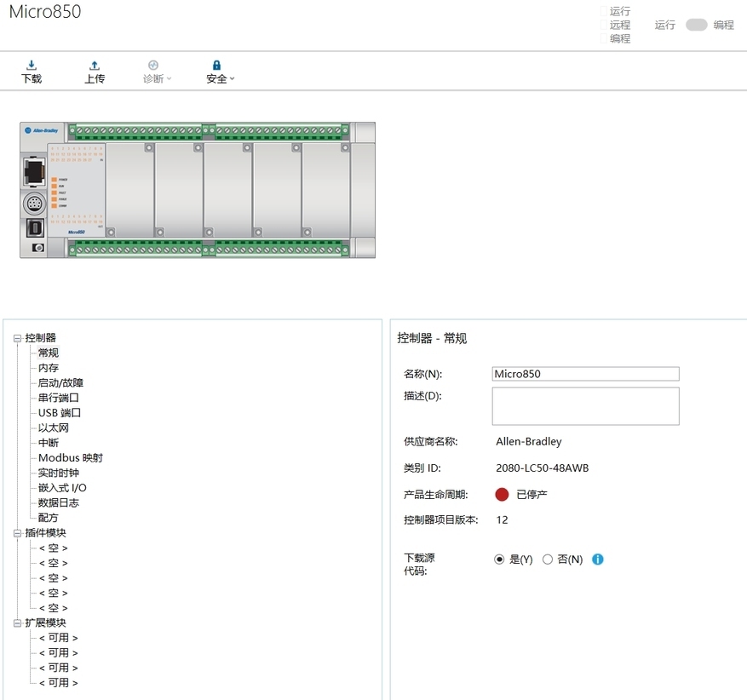
Task: Open the 启动/故障 settings
Action: [x=60, y=383]
